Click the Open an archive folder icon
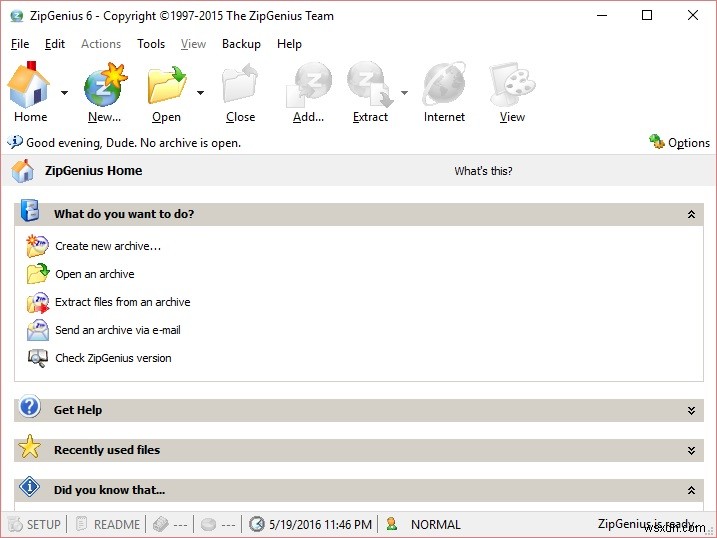Screen dimensions: 717x538 coord(37,274)
